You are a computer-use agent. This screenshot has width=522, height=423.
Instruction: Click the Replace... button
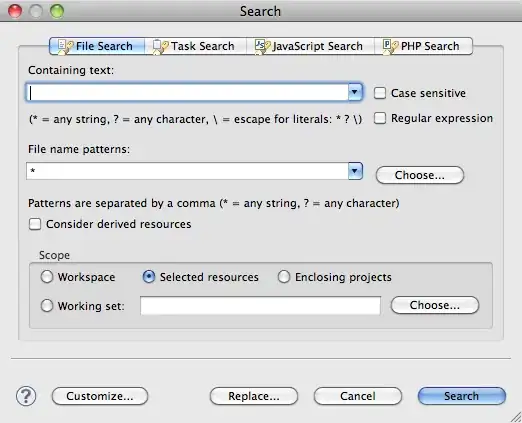pos(254,396)
